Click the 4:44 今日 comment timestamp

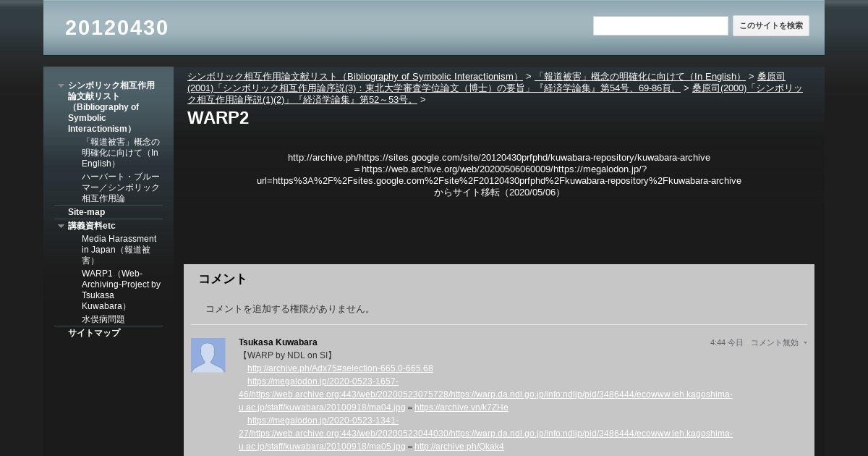(726, 342)
